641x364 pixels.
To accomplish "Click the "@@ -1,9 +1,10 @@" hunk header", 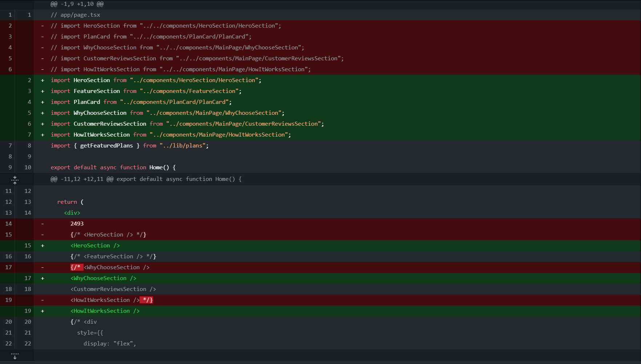I will pos(77,4).
